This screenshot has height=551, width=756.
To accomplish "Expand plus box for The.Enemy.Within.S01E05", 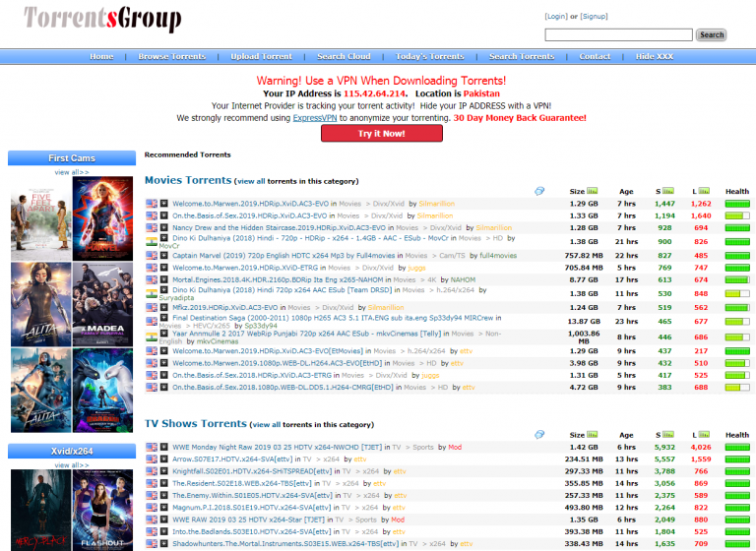I will coord(164,495).
